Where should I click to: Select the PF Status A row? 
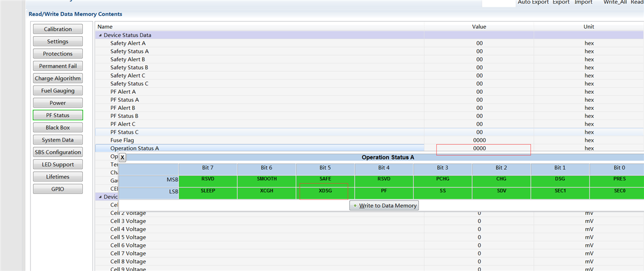[370, 100]
